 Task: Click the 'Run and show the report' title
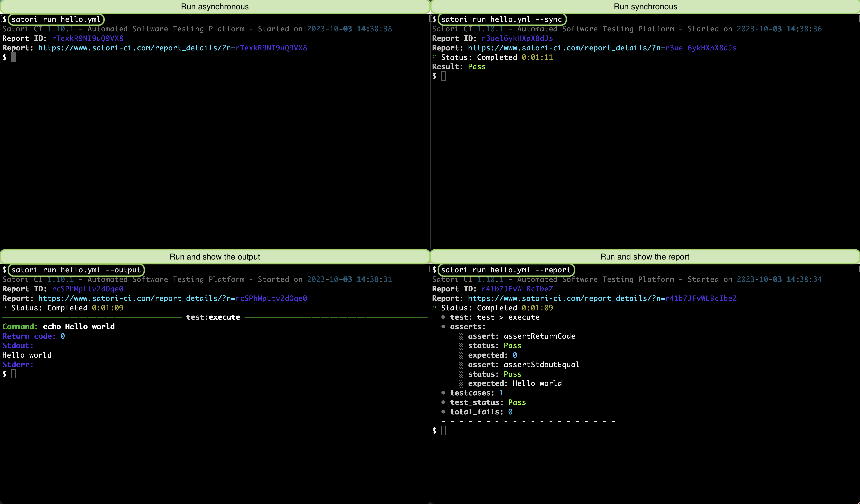tap(645, 257)
